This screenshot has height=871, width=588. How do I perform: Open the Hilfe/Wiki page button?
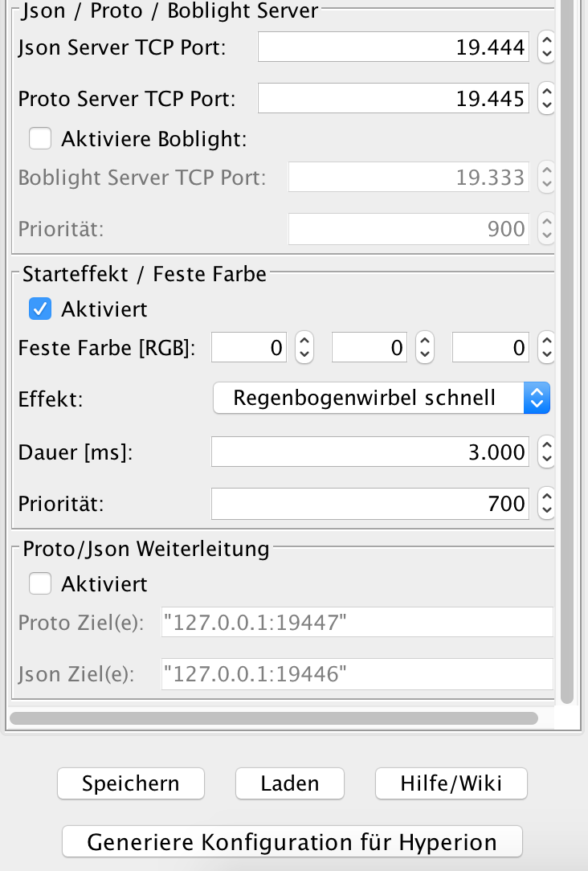click(451, 783)
